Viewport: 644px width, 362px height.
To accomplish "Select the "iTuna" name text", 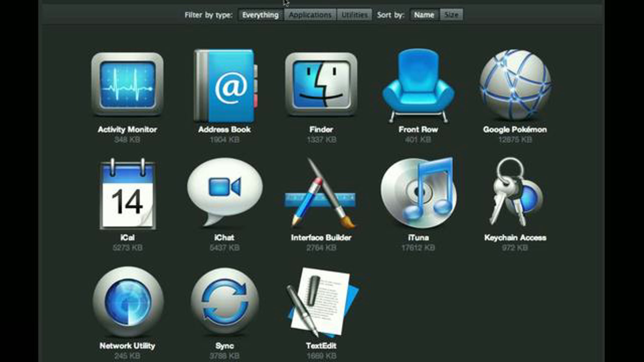I will click(418, 238).
